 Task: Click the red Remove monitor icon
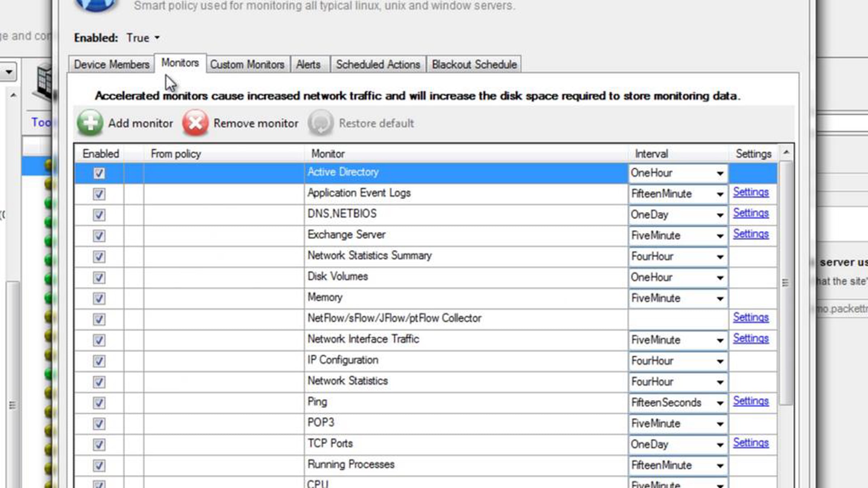pyautogui.click(x=195, y=123)
